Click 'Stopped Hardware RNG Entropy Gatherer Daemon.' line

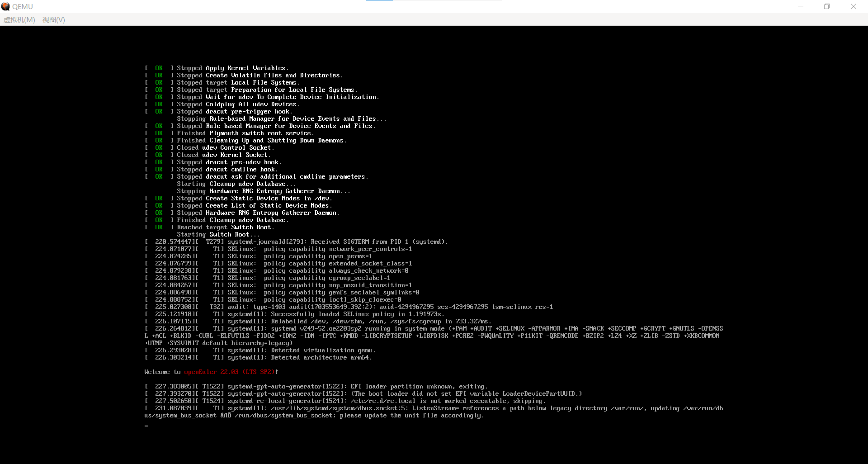(242, 213)
